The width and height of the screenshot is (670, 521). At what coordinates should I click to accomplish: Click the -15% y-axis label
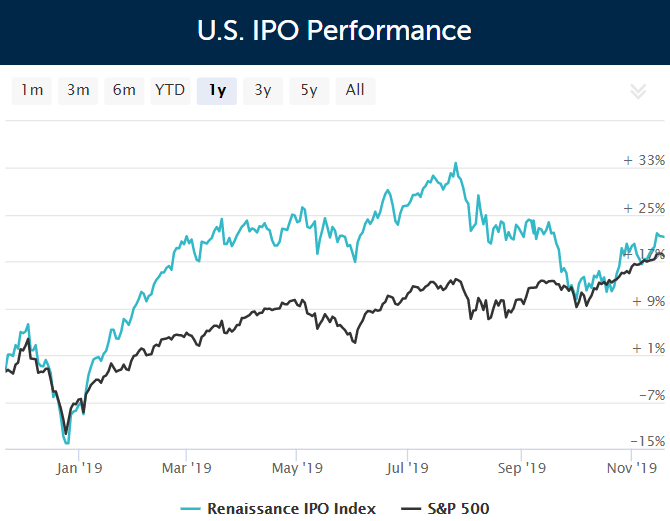point(647,441)
